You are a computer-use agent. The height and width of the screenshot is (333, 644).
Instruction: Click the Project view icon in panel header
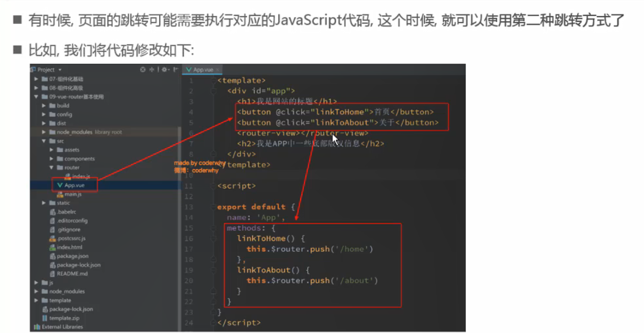click(33, 70)
